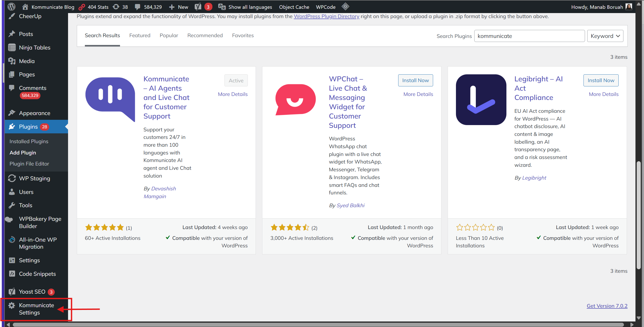Click the Active button on Kommunicate
Viewport: 644px width, 327px height.
pos(236,80)
